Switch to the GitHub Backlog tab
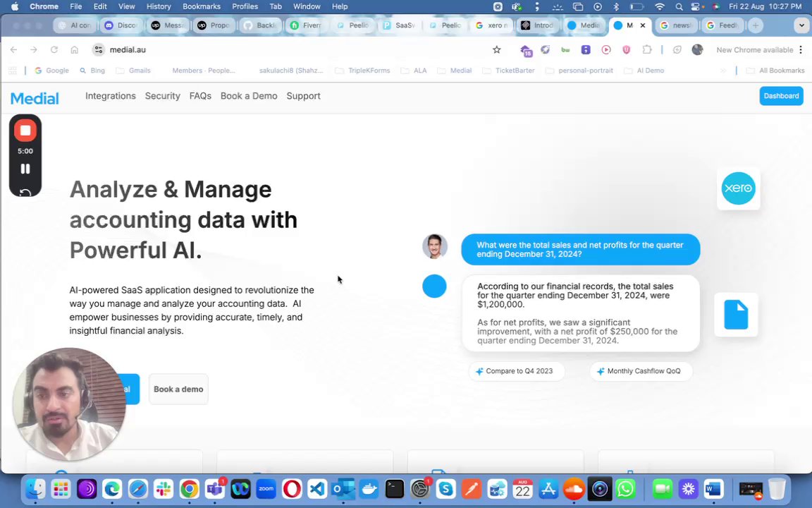Screen dimensions: 812x508 pos(261,25)
